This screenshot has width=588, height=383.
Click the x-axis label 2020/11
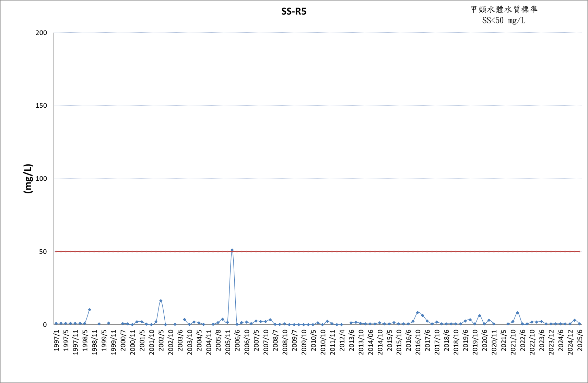tap(494, 342)
